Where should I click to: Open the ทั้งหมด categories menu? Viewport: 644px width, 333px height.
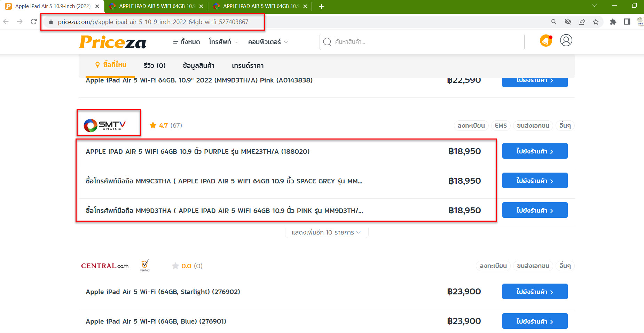pyautogui.click(x=186, y=42)
